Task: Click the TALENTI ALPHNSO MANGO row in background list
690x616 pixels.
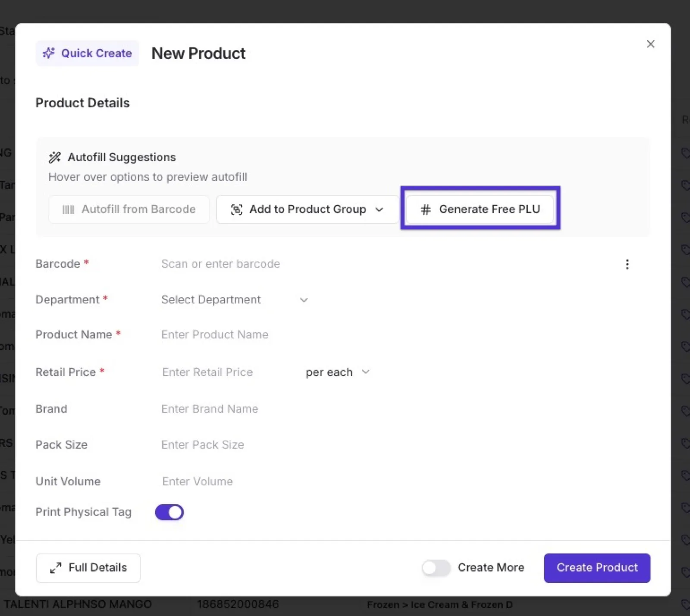Action: point(78,604)
